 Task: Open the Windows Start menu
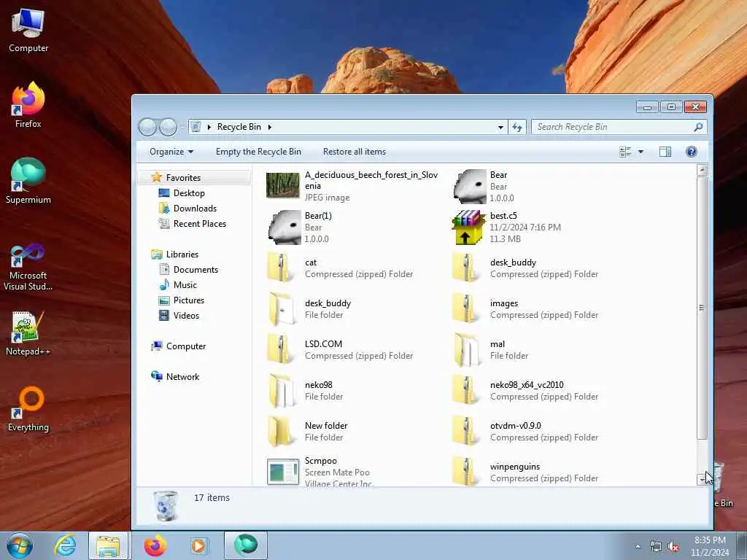pos(19,545)
